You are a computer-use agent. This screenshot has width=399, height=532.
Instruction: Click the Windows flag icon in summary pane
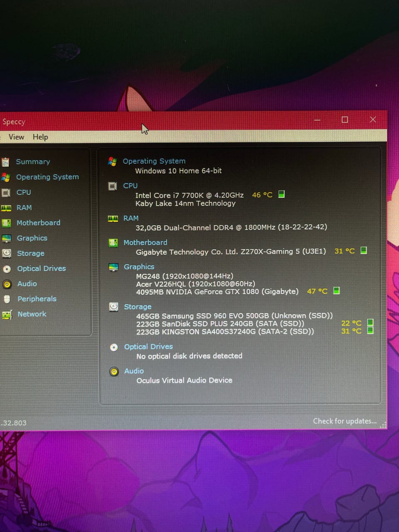pos(112,162)
